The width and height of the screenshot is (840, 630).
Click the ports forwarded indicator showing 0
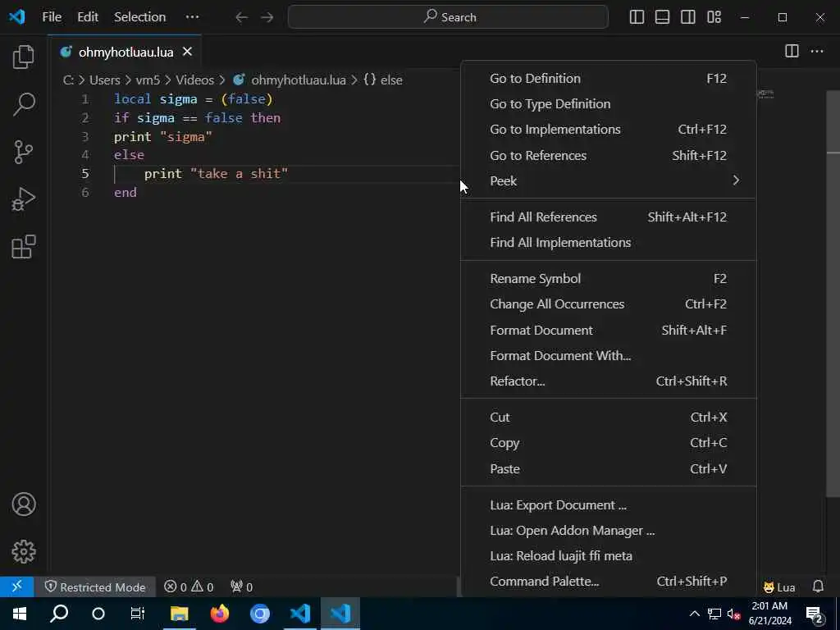(x=242, y=587)
